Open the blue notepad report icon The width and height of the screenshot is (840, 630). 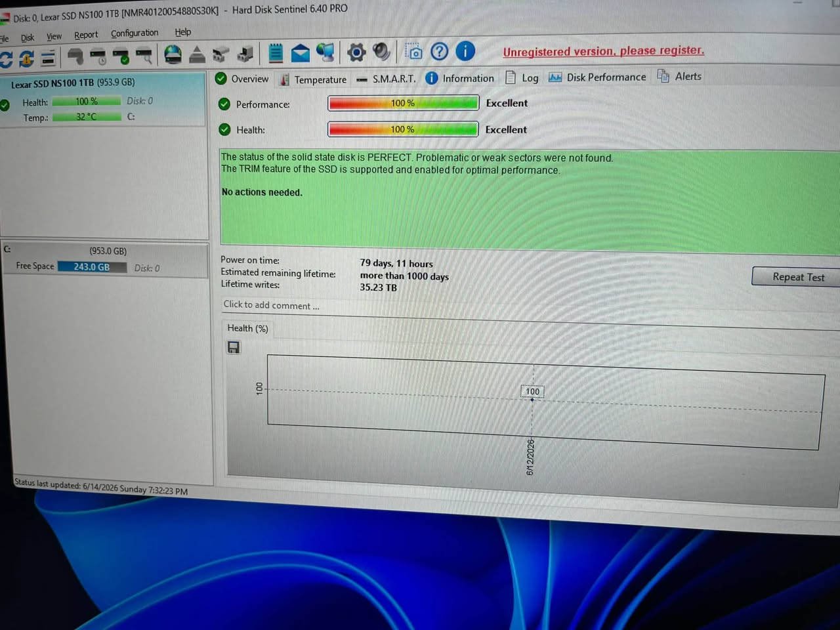[276, 53]
